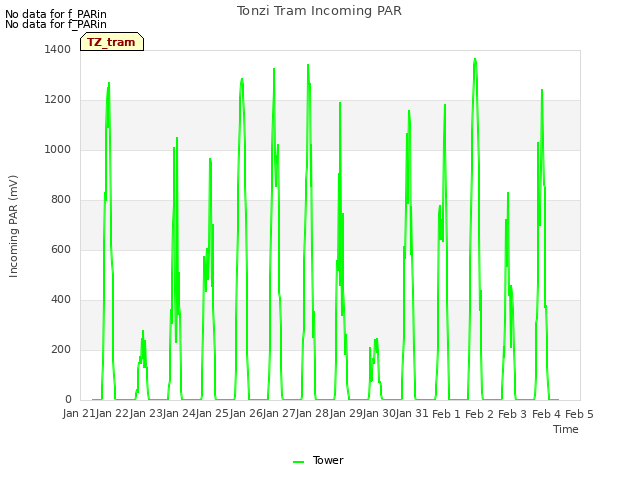Click the 1400 y-axis tick label

(58, 50)
